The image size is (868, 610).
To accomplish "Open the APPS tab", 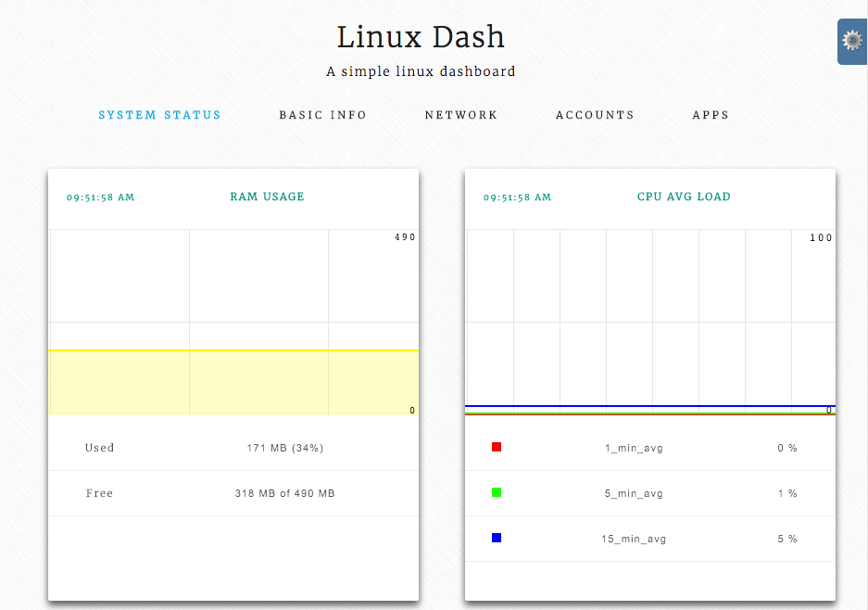I will click(x=710, y=115).
